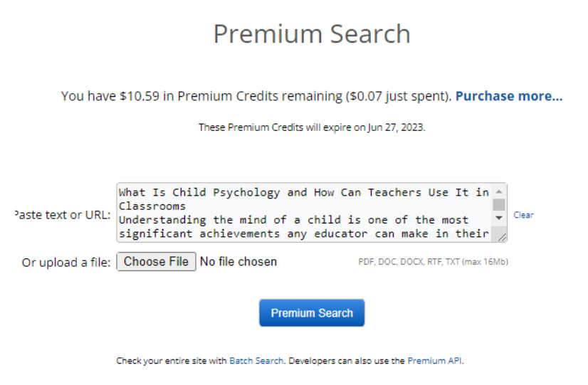The width and height of the screenshot is (588, 385).
Task: Clear the pasted text with Clear link
Action: pyautogui.click(x=523, y=215)
